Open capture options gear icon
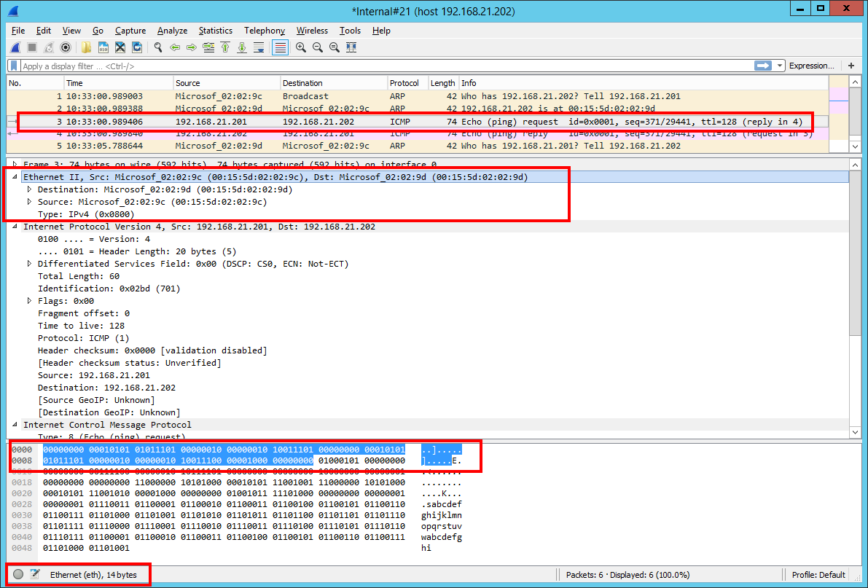The width and height of the screenshot is (868, 588). tap(66, 47)
